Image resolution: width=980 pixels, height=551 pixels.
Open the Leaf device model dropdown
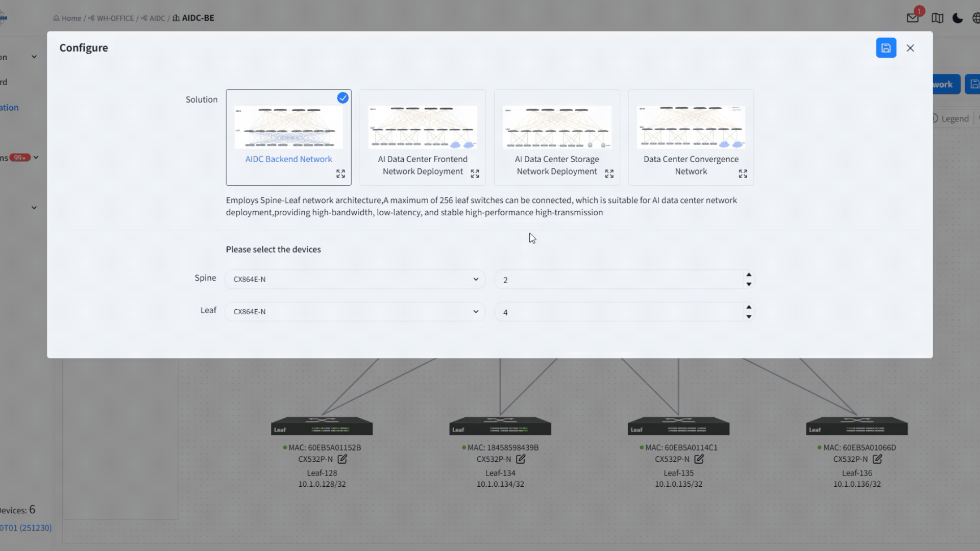click(355, 312)
